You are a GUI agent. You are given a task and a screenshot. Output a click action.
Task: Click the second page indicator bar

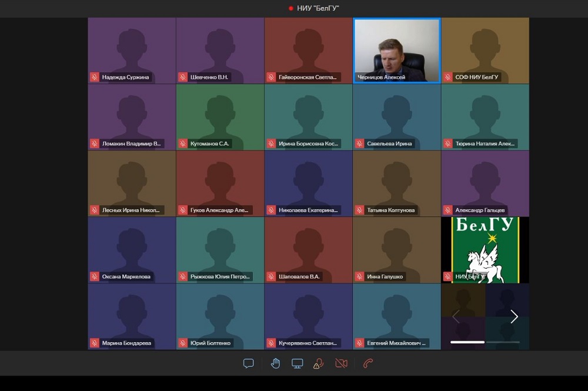tap(503, 342)
